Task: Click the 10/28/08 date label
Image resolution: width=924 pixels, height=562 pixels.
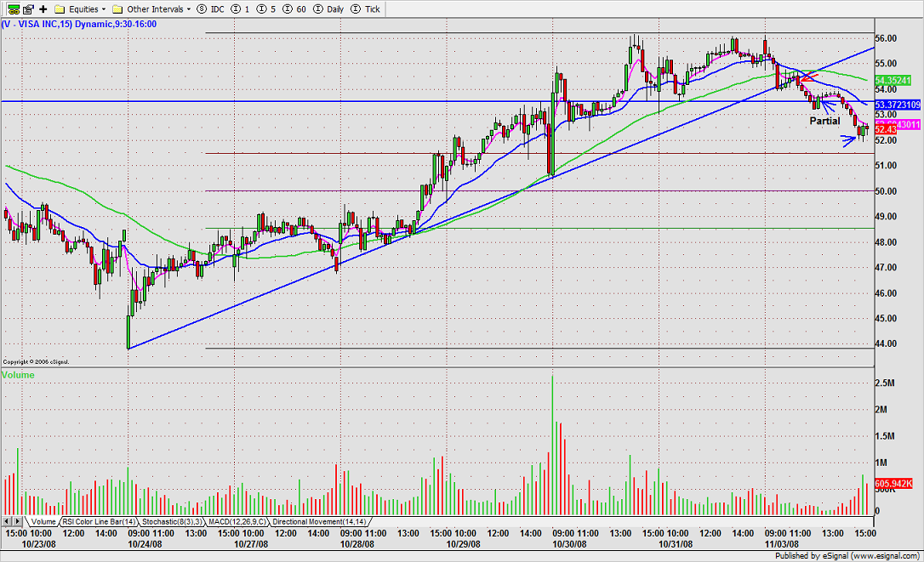Action: 357,544
